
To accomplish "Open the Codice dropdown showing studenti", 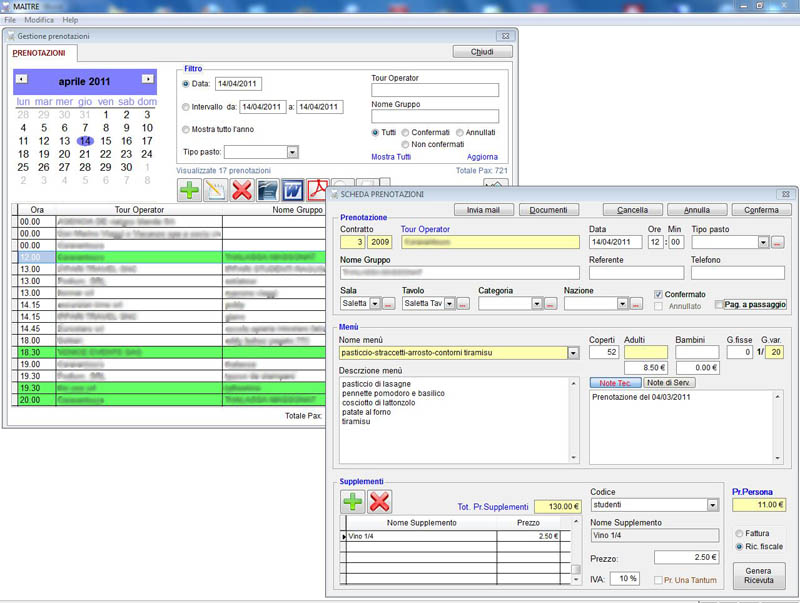I will click(x=712, y=506).
